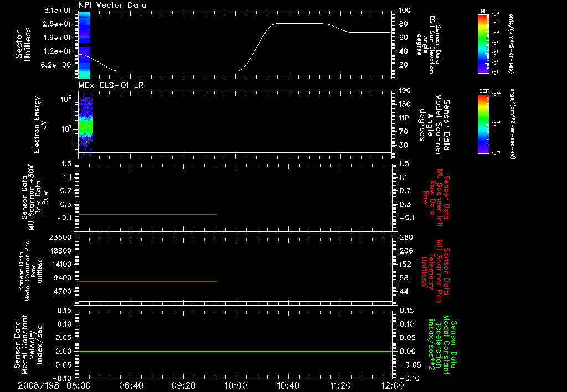Click the '206' telemetry axis value
Image resolution: width=567 pixels, height=392 pixels.
tap(406, 251)
